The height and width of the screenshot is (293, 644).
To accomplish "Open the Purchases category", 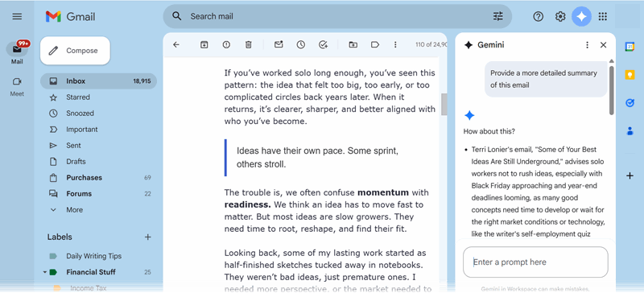I will [98, 178].
